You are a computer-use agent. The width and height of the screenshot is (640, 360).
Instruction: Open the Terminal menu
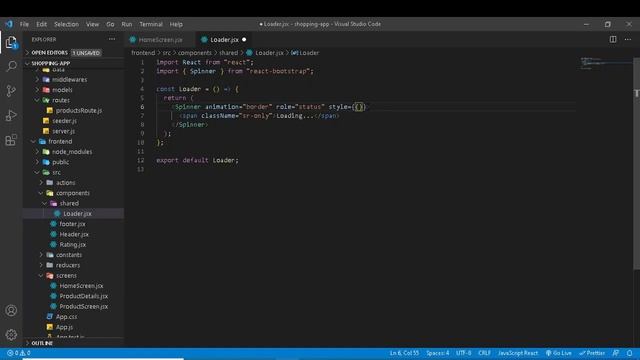pos(151,24)
